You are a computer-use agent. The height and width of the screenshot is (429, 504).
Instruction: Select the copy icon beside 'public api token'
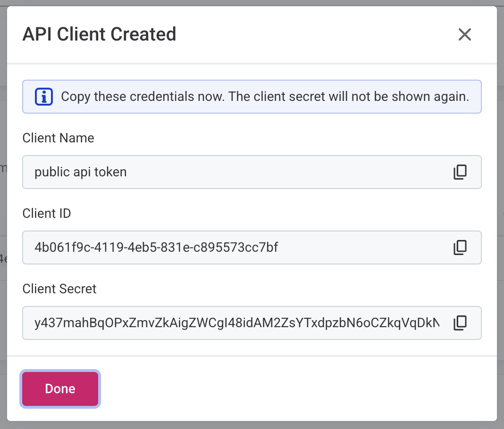click(460, 172)
